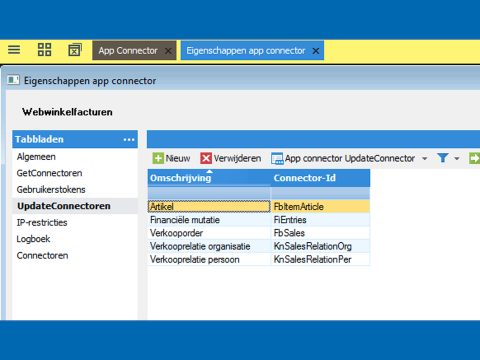Sort by the Omschrijving column header
480x360 pixels.
click(209, 178)
